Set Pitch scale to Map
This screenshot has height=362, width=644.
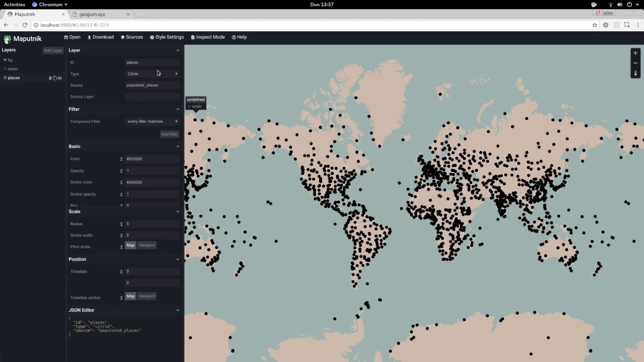click(130, 245)
